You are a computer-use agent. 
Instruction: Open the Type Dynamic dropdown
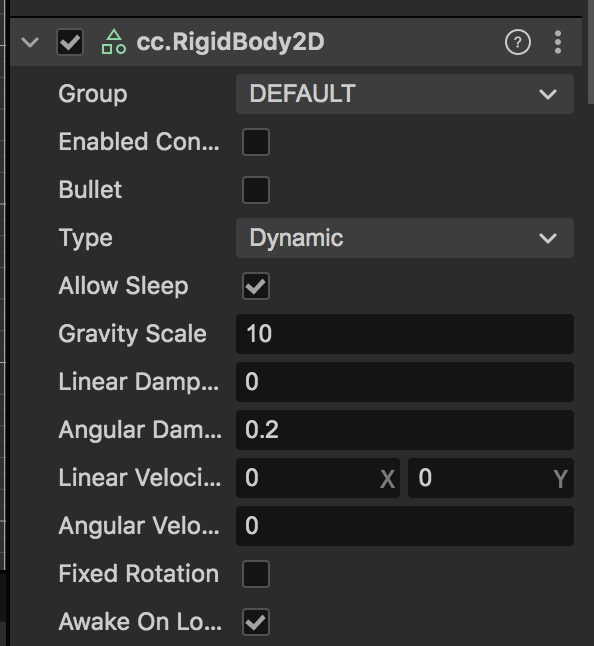(x=405, y=238)
